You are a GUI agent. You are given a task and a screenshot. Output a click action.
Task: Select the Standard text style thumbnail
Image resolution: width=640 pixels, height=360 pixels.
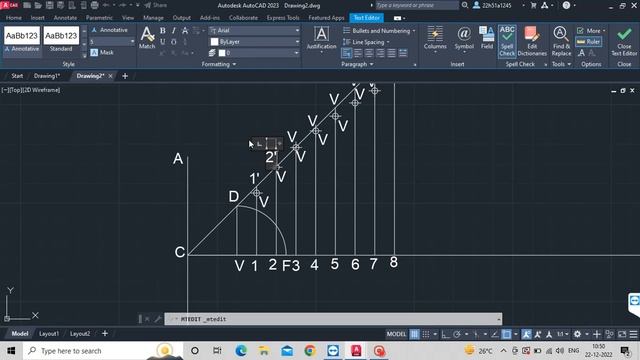pyautogui.click(x=61, y=40)
